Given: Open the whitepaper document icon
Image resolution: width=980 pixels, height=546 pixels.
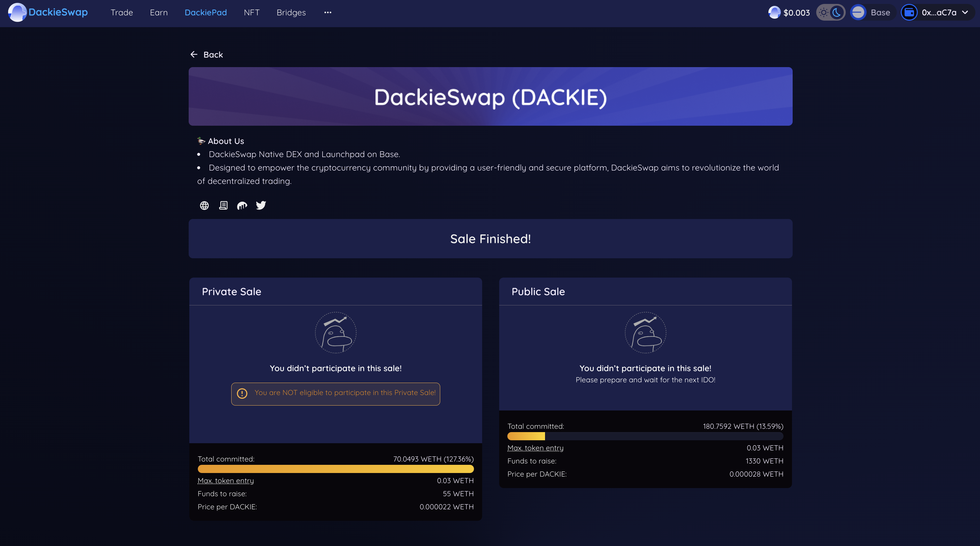Looking at the screenshot, I should pyautogui.click(x=223, y=205).
